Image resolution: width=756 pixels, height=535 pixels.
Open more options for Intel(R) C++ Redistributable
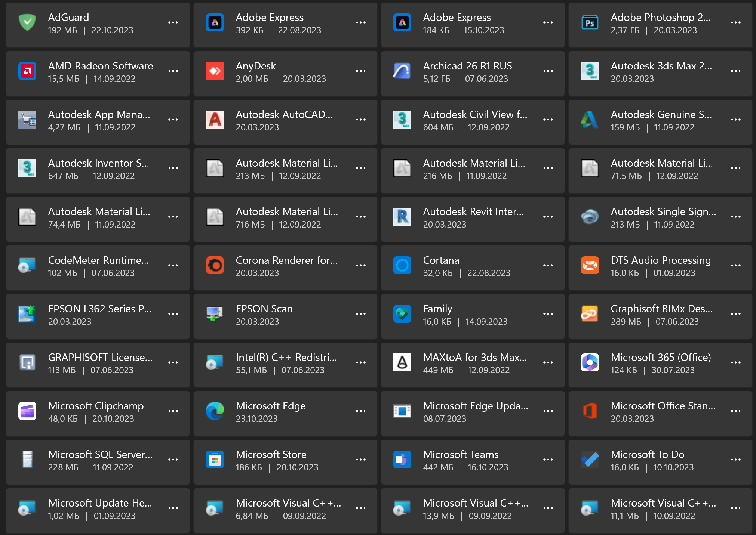click(361, 363)
